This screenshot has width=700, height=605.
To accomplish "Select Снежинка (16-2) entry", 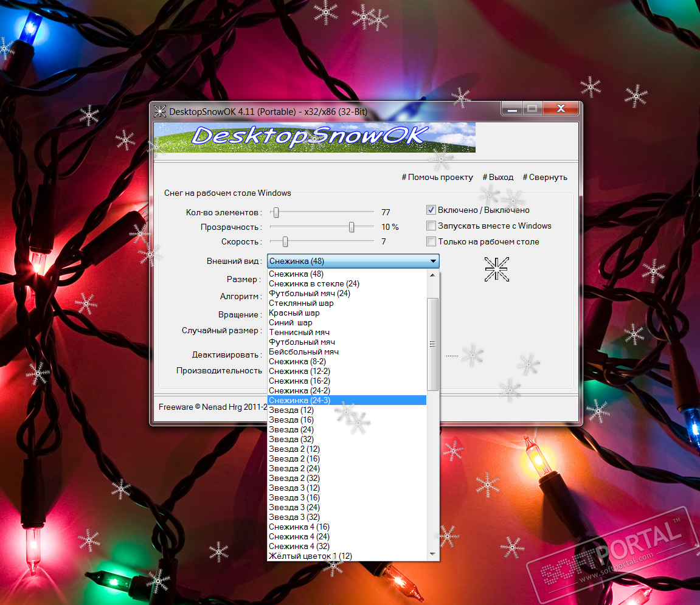I will pos(347,381).
